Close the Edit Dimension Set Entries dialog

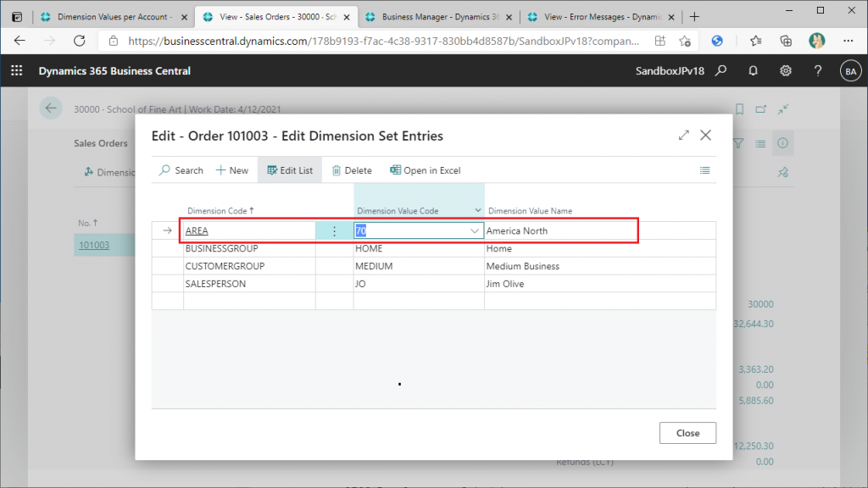click(705, 135)
